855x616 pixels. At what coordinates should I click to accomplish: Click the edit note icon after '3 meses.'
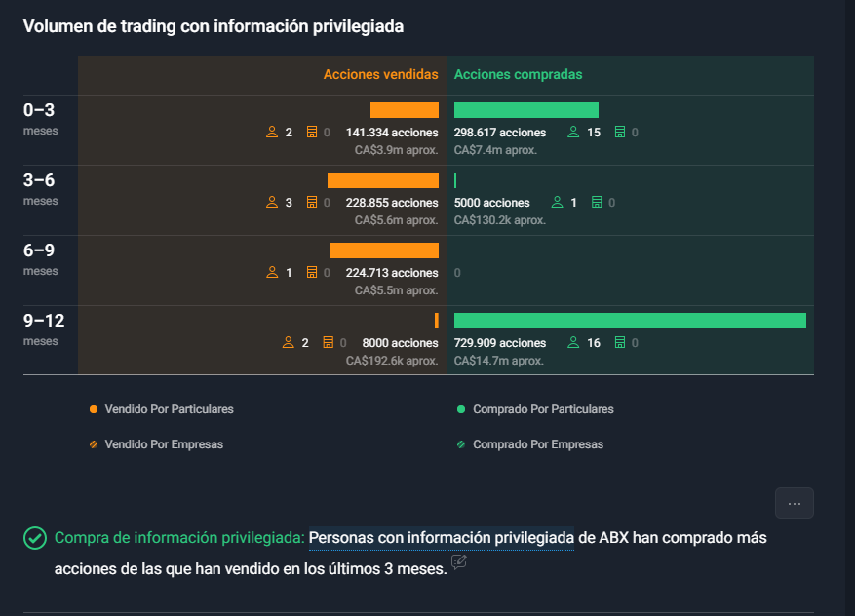tap(459, 561)
